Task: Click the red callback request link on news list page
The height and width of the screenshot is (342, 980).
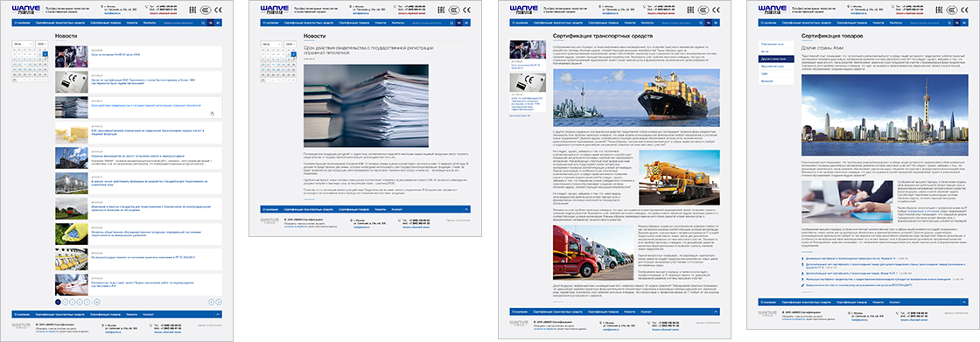Action: tap(163, 14)
